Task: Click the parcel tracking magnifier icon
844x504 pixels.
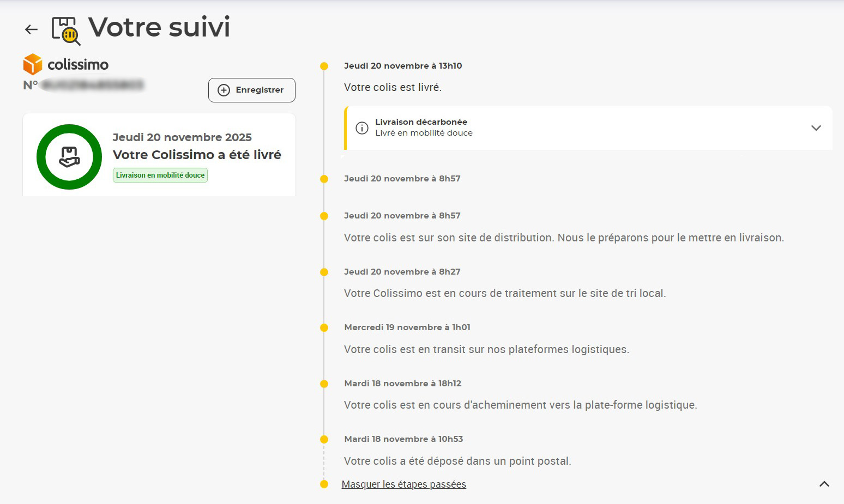Action: point(65,31)
